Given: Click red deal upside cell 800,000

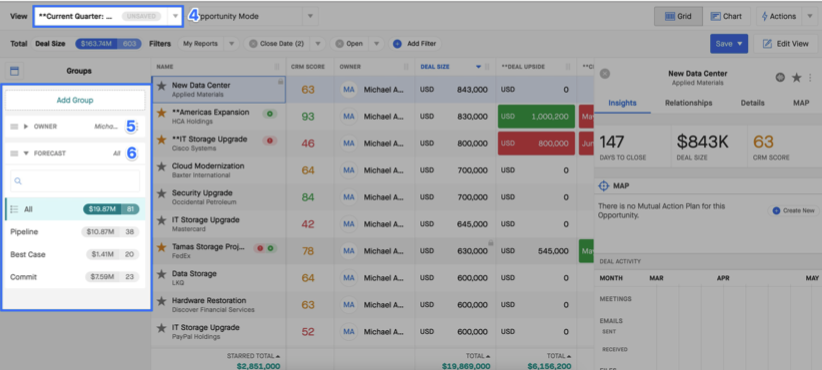Looking at the screenshot, I should 536,144.
